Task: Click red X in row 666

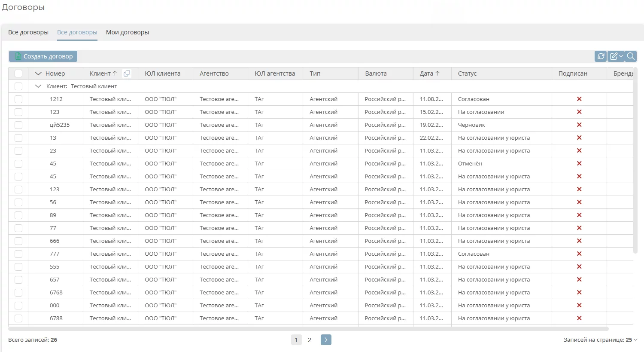Action: [579, 241]
